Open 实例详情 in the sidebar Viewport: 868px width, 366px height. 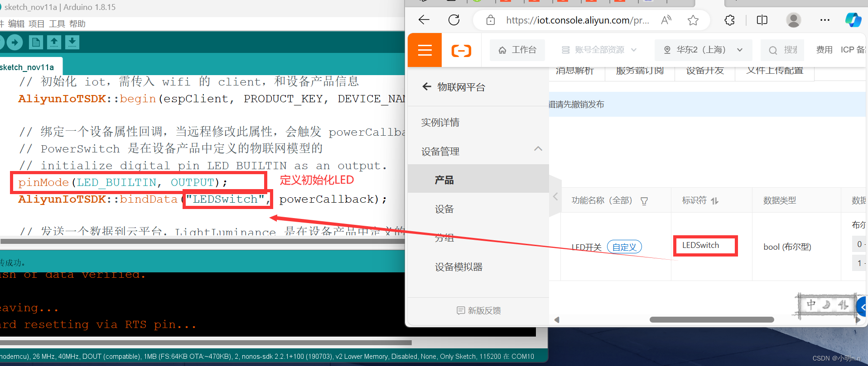click(440, 122)
